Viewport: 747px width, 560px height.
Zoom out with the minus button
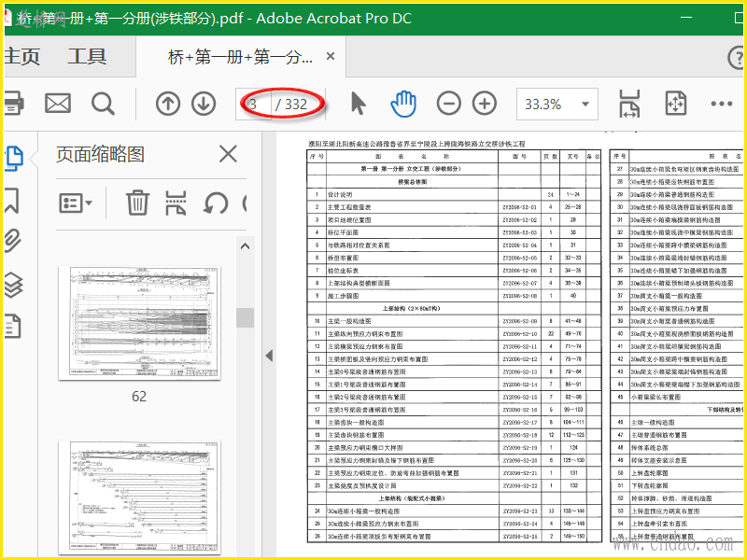(449, 104)
